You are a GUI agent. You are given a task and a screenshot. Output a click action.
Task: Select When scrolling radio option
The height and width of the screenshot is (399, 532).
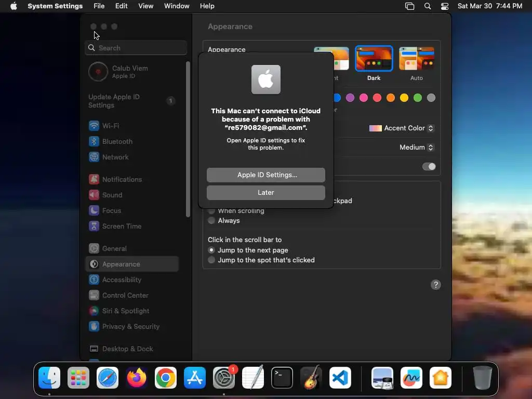pyautogui.click(x=211, y=211)
